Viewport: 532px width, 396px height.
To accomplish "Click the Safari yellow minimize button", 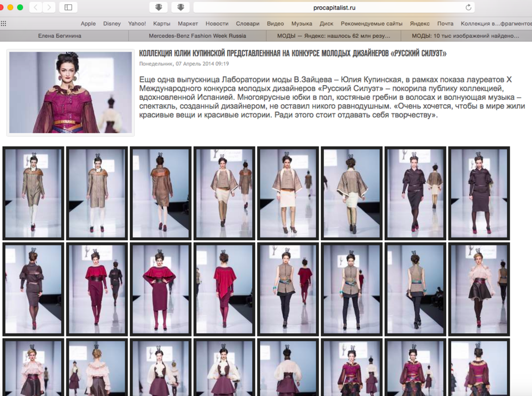I will 10,7.
